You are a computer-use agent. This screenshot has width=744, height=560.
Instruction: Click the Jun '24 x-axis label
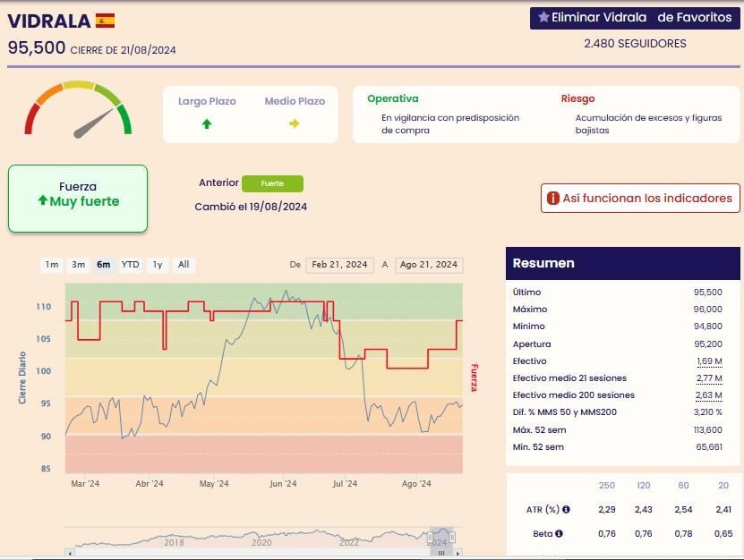click(x=283, y=484)
